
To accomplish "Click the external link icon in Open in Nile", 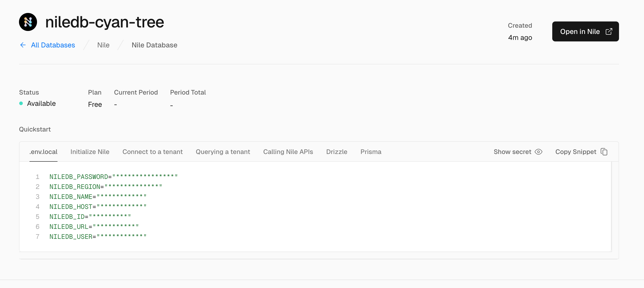I will tap(609, 31).
